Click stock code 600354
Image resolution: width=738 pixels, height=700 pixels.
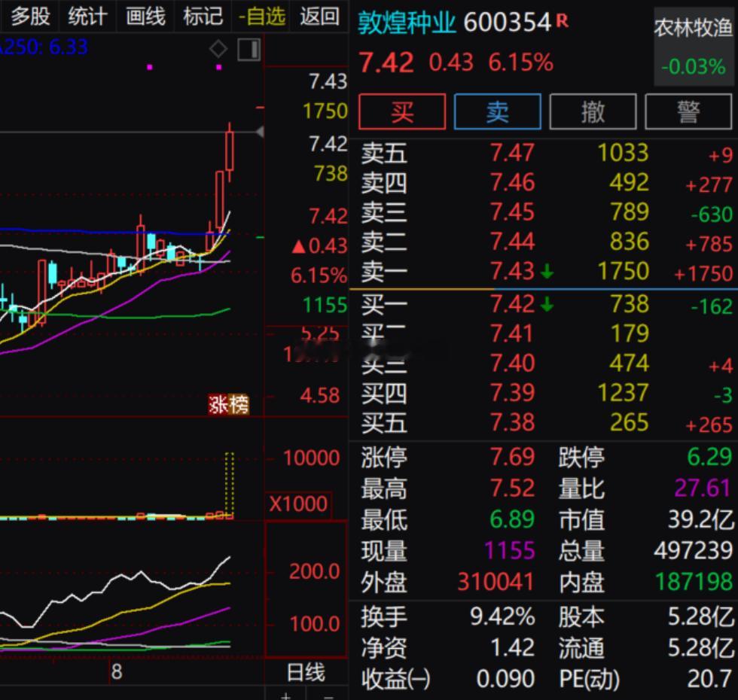(x=508, y=23)
